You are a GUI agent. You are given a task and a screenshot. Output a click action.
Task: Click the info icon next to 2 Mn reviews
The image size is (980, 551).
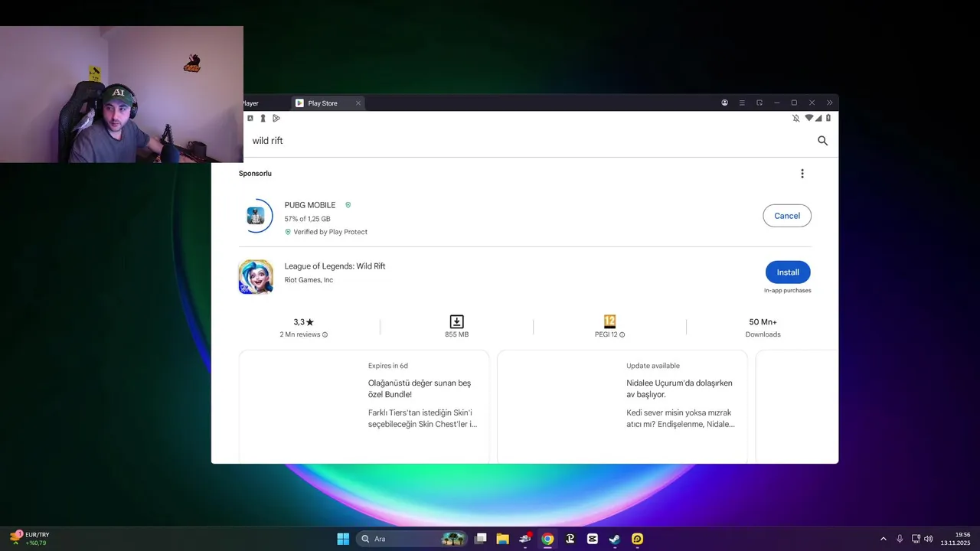point(325,334)
